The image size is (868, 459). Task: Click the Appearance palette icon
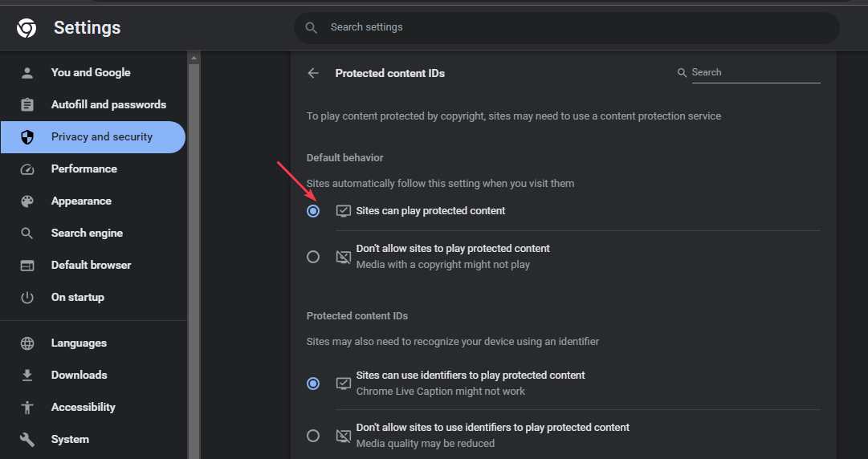pos(27,201)
